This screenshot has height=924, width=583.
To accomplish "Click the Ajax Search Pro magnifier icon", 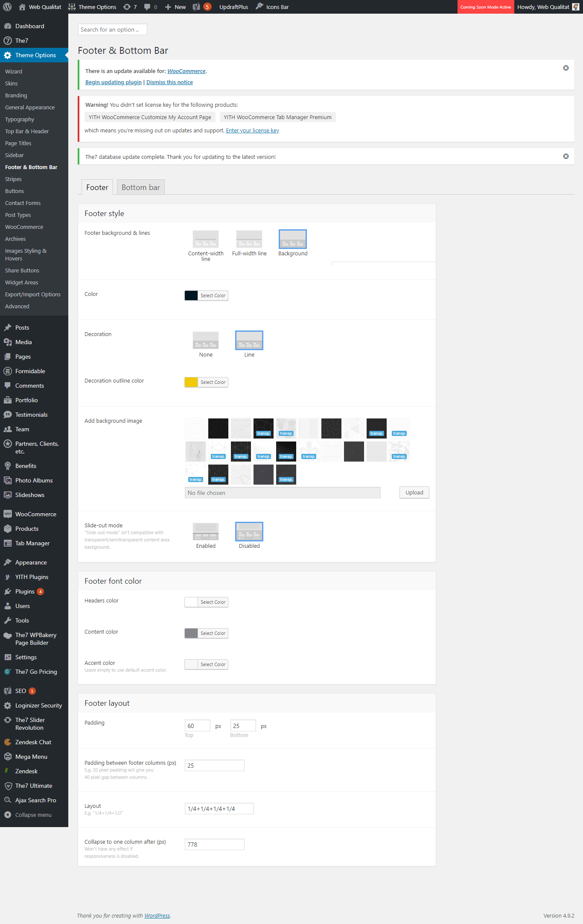I will pos(8,800).
